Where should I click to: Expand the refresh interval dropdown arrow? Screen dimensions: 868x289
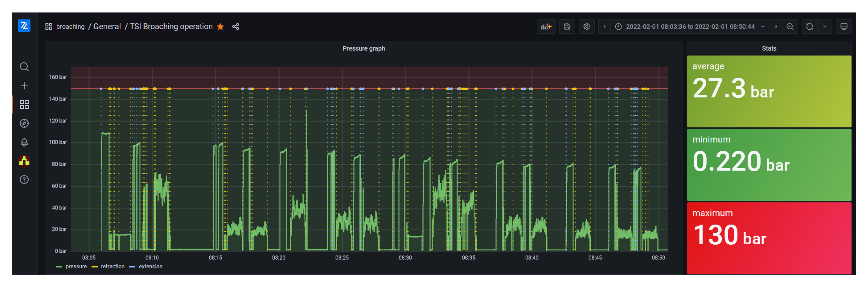pos(825,27)
